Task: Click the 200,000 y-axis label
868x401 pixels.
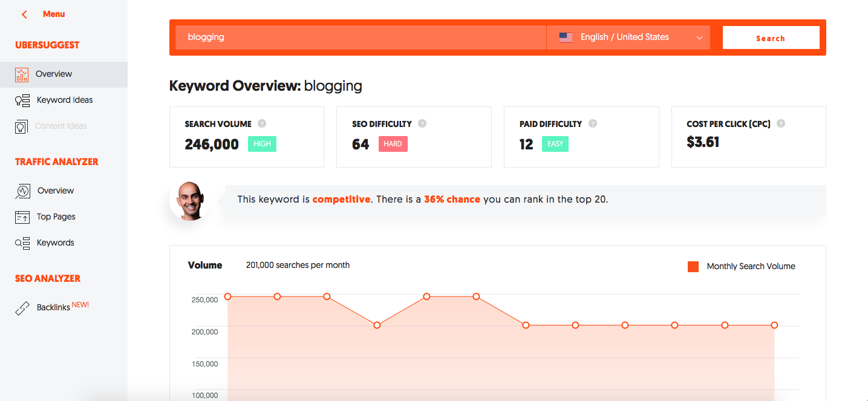Action: tap(204, 332)
